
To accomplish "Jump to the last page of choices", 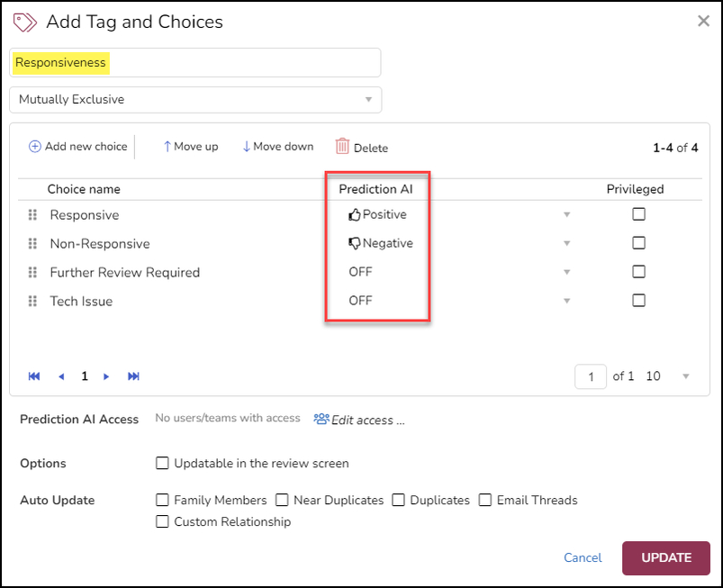I will point(133,376).
